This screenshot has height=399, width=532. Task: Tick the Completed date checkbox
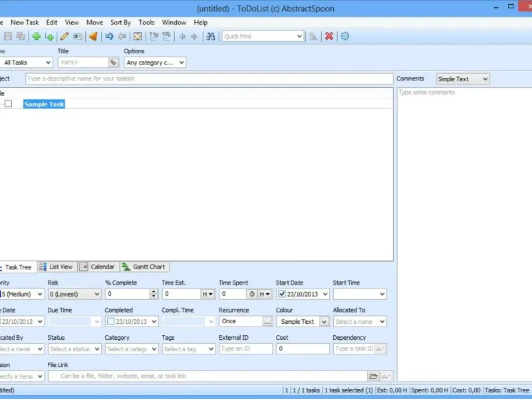coord(111,322)
